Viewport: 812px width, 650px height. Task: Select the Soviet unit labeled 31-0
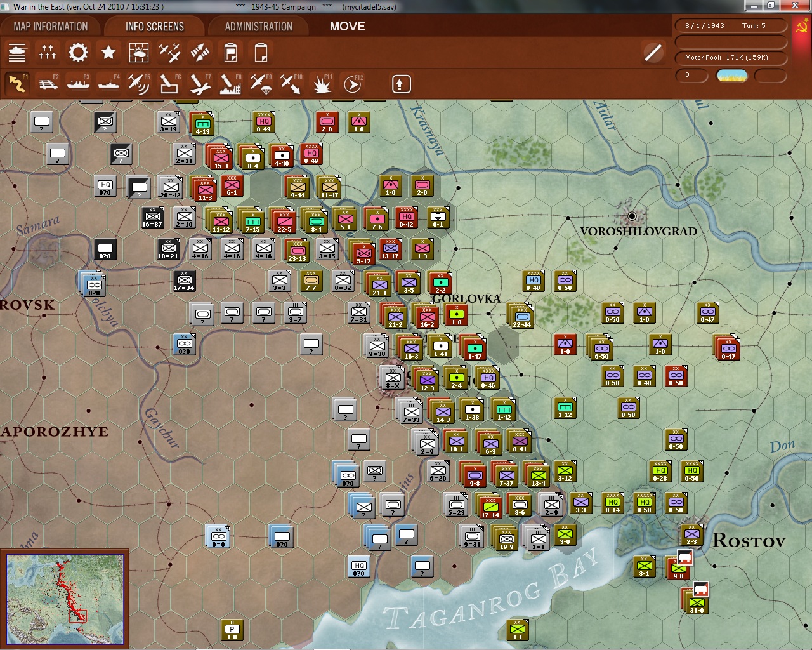tap(696, 602)
